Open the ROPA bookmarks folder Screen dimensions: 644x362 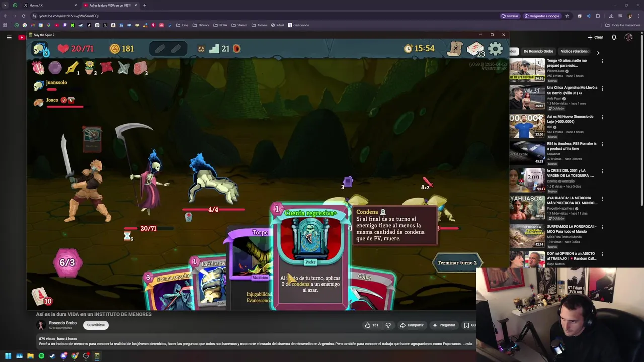pyautogui.click(x=220, y=25)
